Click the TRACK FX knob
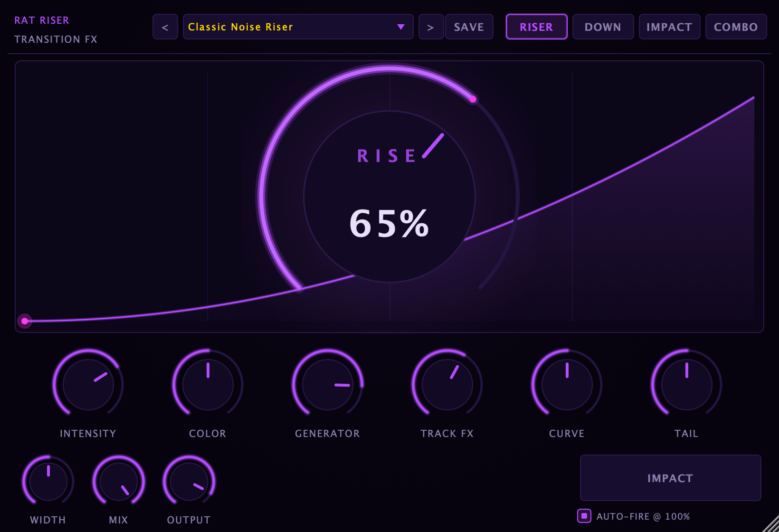The width and height of the screenshot is (779, 532). pyautogui.click(x=447, y=384)
